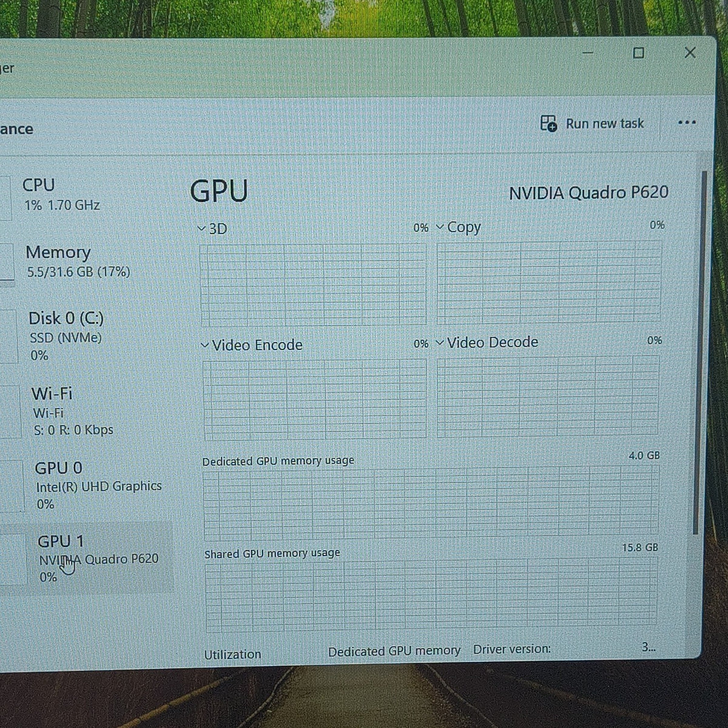Click the 4.0 GB memory maximum value
728x728 pixels.
(644, 455)
